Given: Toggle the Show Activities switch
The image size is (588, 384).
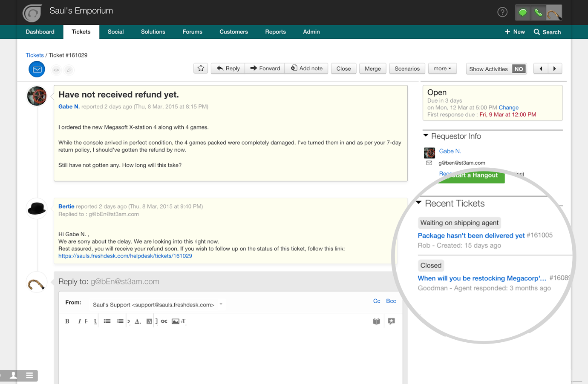Looking at the screenshot, I should pyautogui.click(x=519, y=69).
